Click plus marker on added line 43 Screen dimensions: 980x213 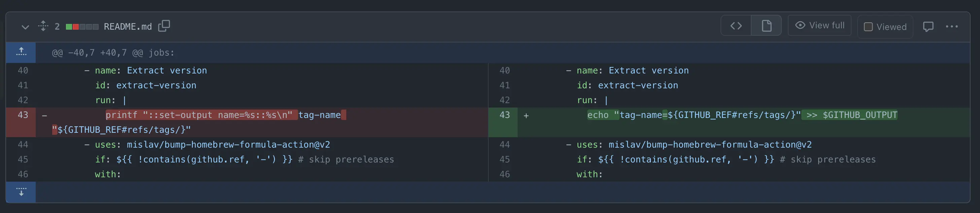526,116
